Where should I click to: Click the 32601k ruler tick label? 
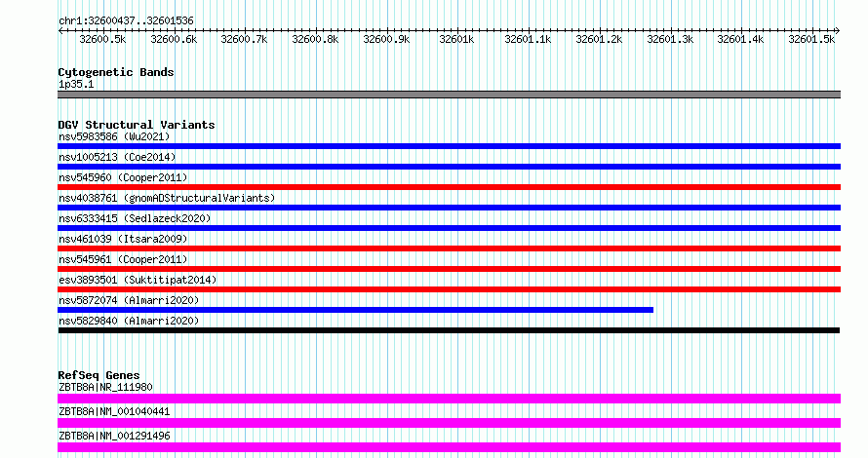[x=456, y=39]
